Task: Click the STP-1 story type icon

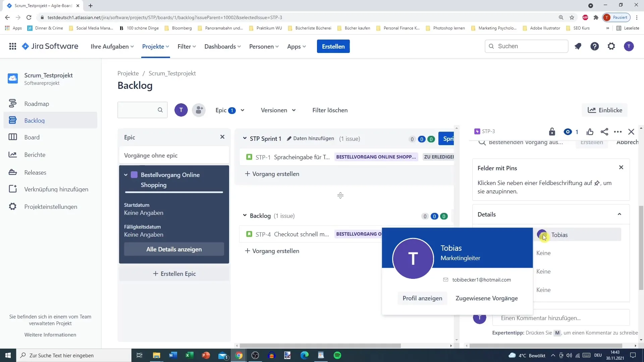Action: click(249, 157)
